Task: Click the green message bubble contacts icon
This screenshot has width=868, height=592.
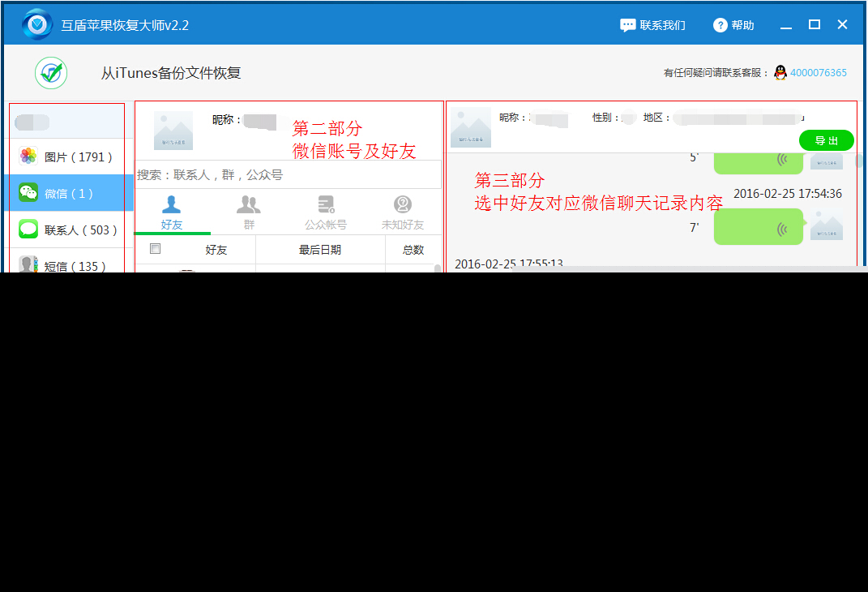Action: click(28, 229)
